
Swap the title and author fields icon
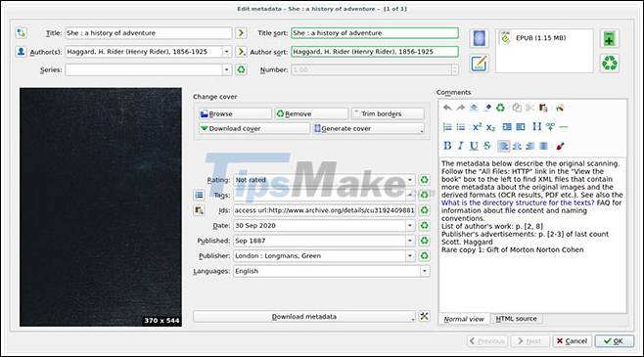[x=21, y=33]
